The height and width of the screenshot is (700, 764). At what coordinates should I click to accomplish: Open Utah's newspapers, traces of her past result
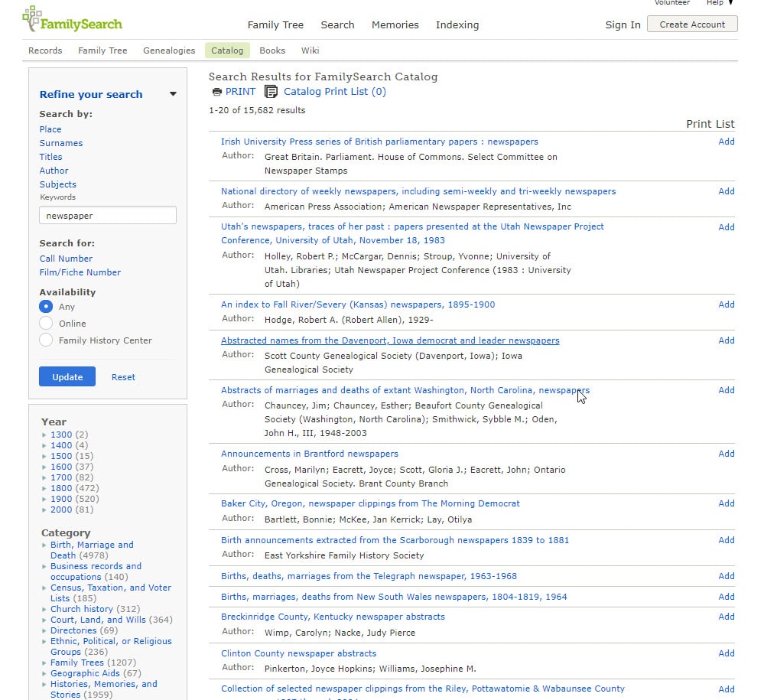(412, 233)
